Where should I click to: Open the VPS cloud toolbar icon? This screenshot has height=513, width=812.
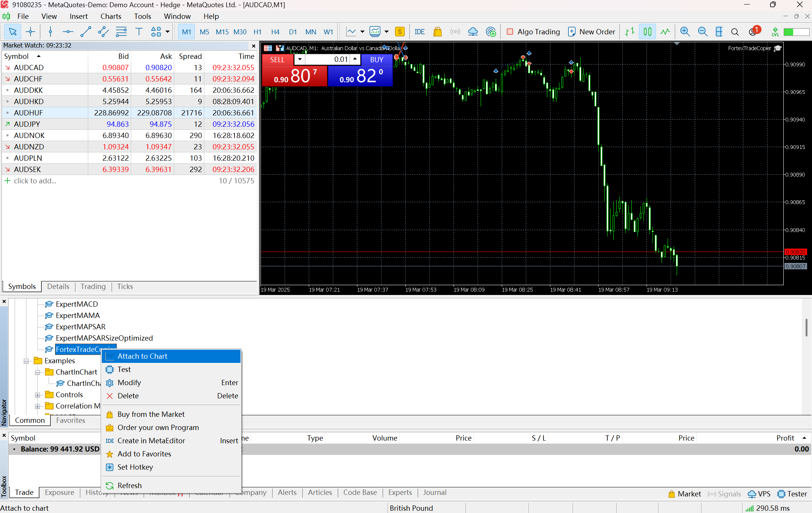[473, 32]
